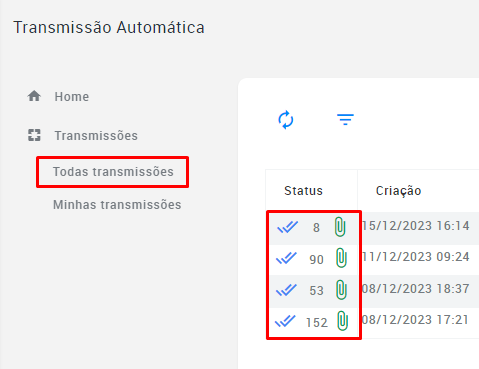Go to Home menu item

coord(72,97)
